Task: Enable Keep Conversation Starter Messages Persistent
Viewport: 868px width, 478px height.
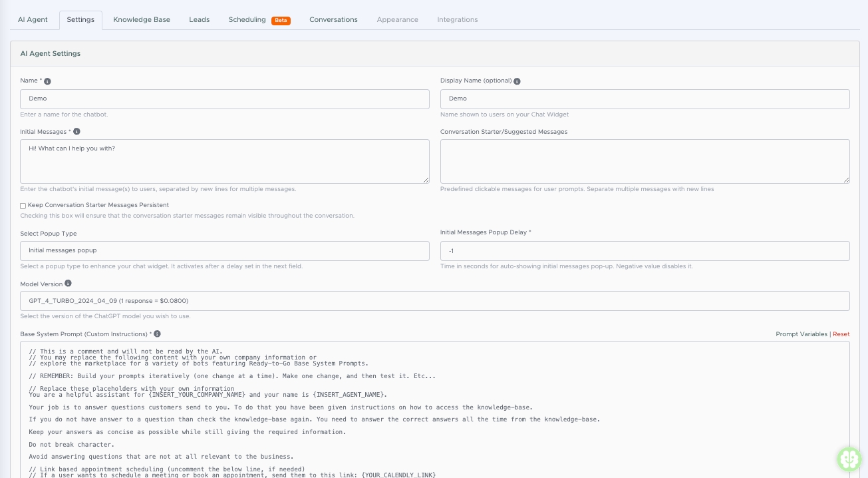Action: click(23, 206)
